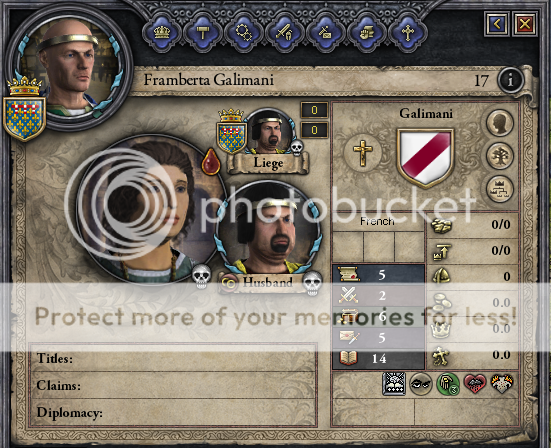Open the religion cross tab icon
551x448 pixels.
408,33
